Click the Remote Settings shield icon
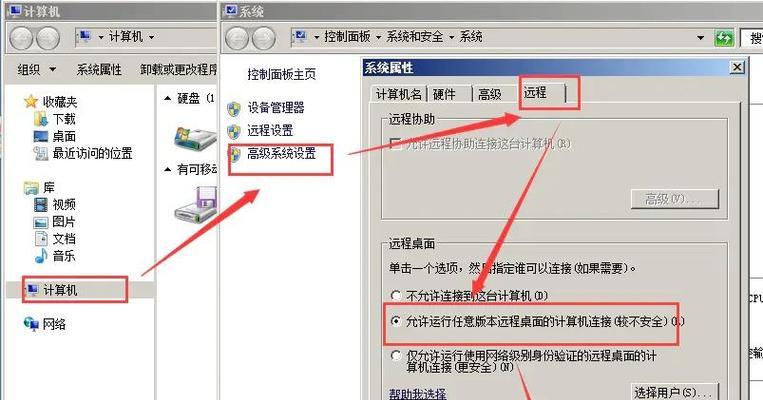Image resolution: width=763 pixels, height=400 pixels. [x=234, y=131]
